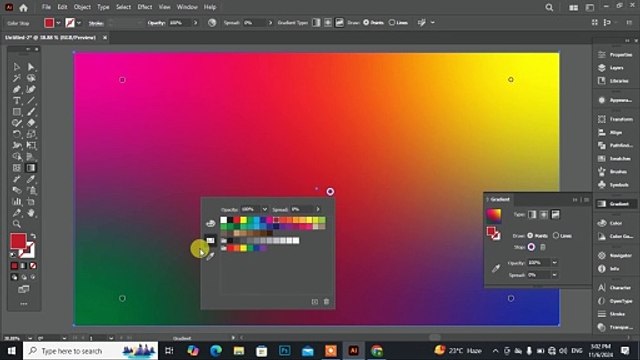Expand Spread arrow in control bar
This screenshot has height=360, width=640.
tap(270, 23)
